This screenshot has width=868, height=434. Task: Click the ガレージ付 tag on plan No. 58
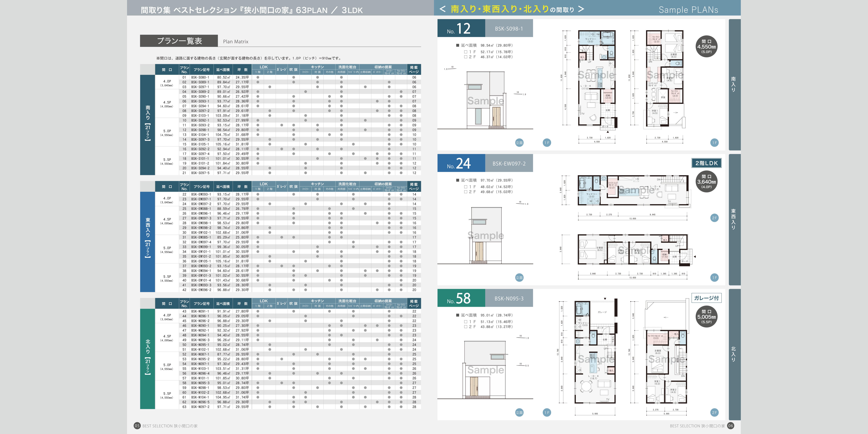(707, 298)
